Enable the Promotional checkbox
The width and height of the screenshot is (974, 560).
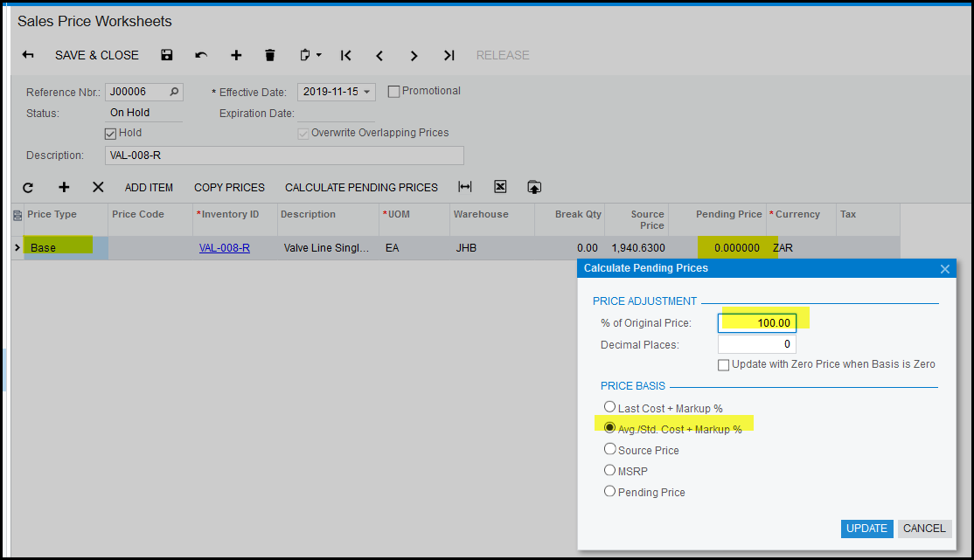click(x=393, y=91)
